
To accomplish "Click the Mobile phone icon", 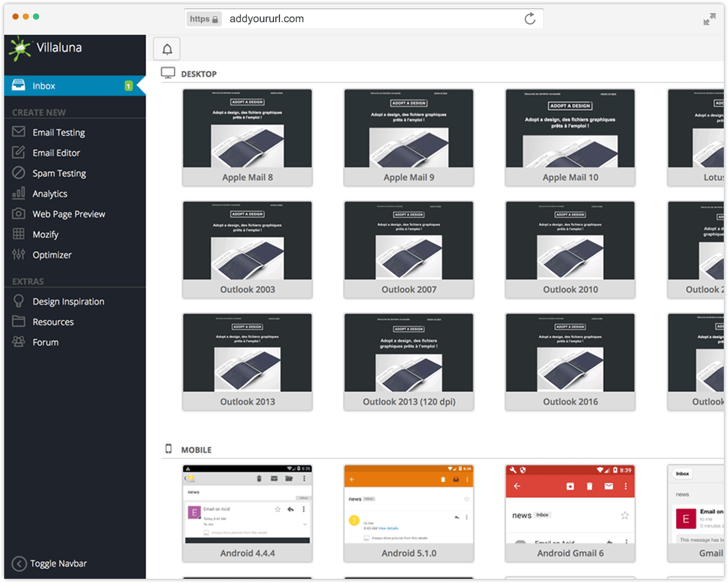I will click(x=169, y=449).
